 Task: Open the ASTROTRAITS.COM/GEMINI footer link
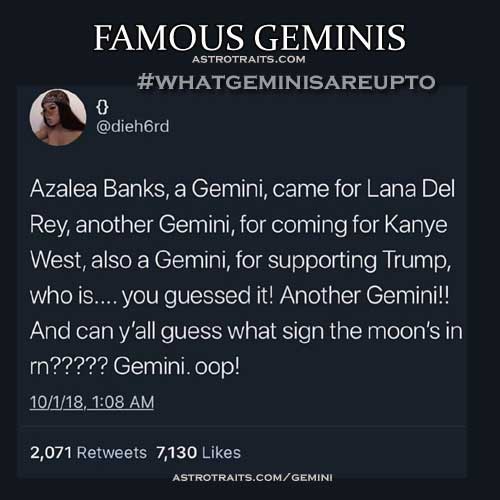253,478
